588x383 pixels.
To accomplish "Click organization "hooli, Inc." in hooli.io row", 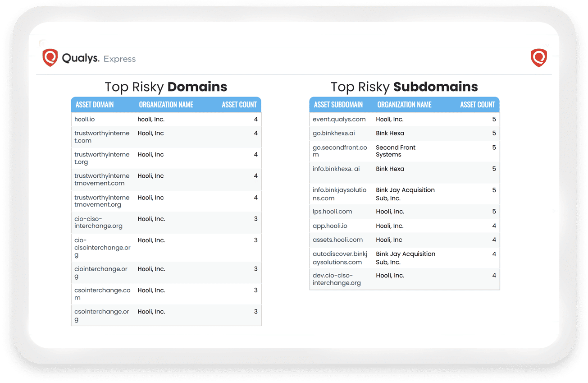I will point(151,120).
